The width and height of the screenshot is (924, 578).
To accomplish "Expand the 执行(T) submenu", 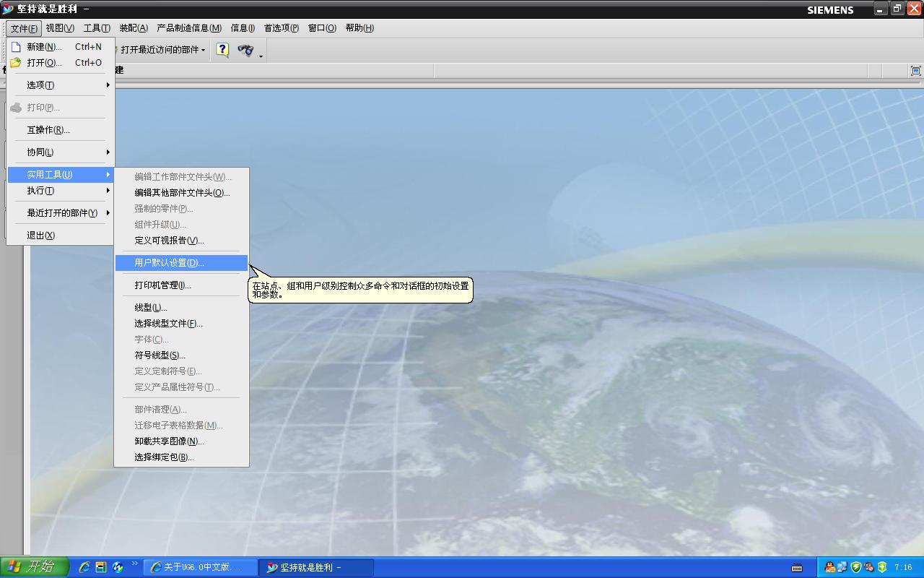I will point(61,190).
